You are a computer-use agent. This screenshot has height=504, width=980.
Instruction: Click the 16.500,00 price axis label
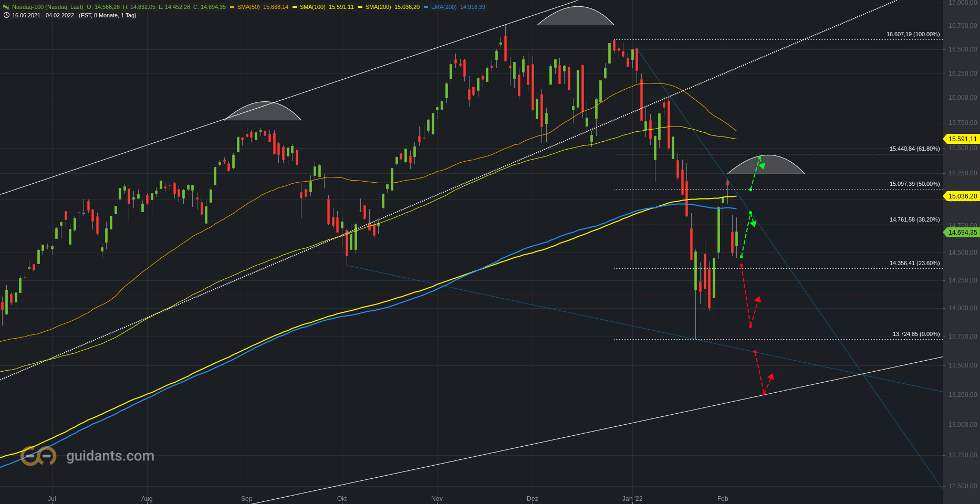click(x=963, y=49)
